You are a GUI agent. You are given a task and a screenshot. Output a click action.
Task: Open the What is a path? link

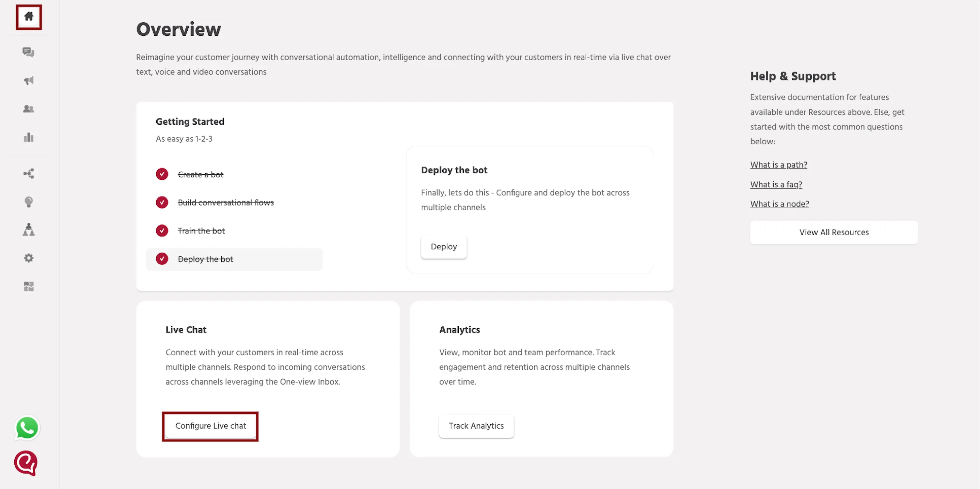778,165
